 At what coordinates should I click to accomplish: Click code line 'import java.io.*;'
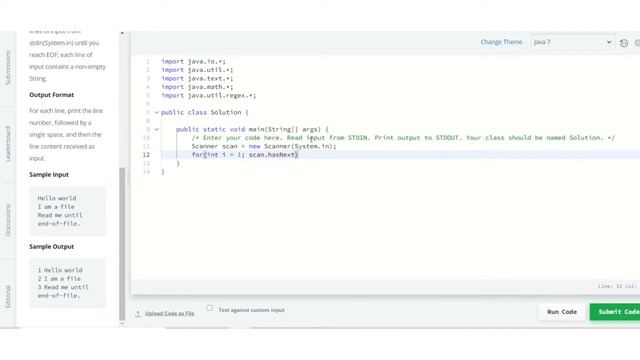coord(193,61)
